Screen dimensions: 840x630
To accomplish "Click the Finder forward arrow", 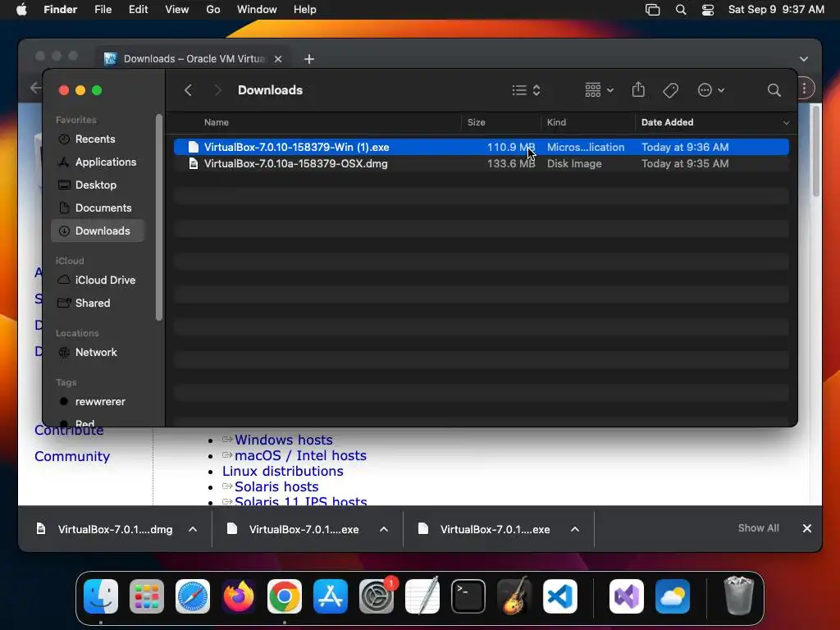I will (217, 90).
